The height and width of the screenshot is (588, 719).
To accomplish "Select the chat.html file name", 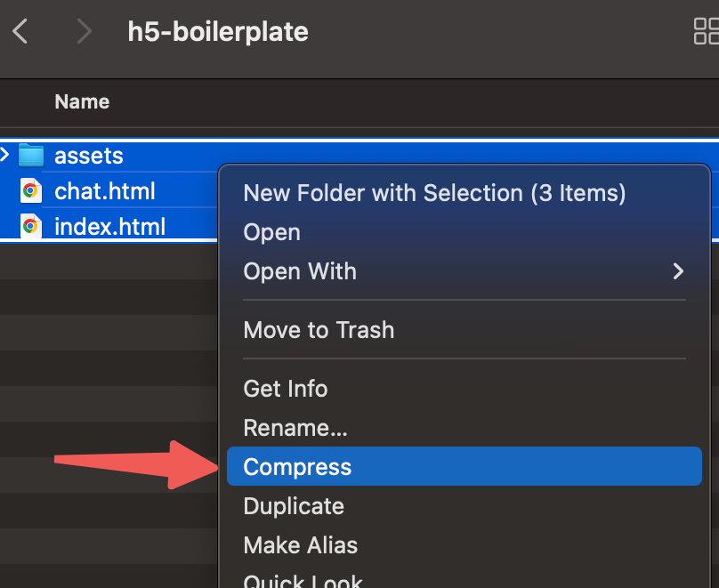I will click(105, 191).
